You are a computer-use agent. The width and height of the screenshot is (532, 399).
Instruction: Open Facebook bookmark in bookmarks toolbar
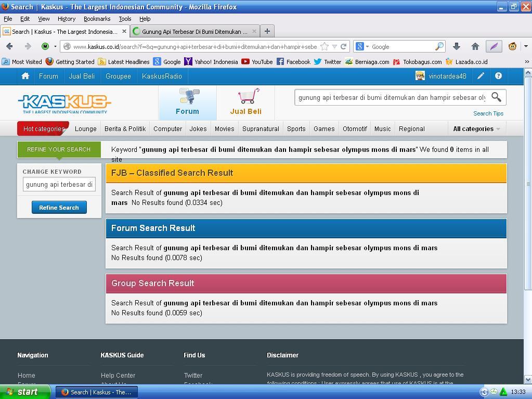click(293, 62)
